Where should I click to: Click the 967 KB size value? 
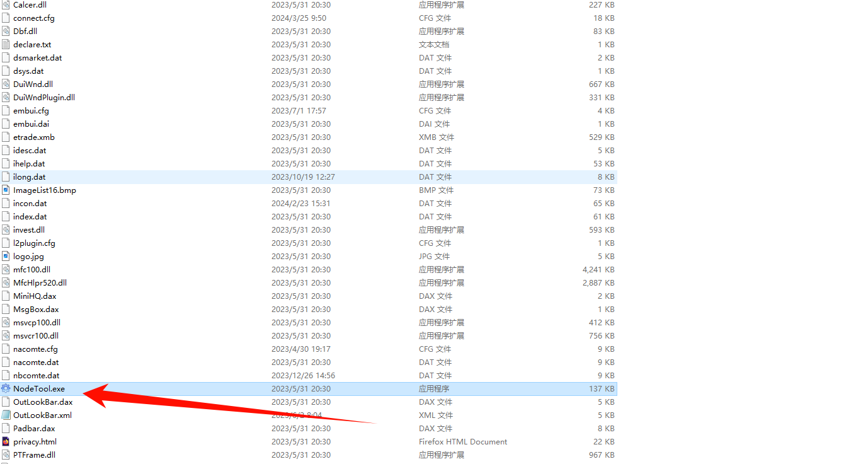click(x=602, y=455)
